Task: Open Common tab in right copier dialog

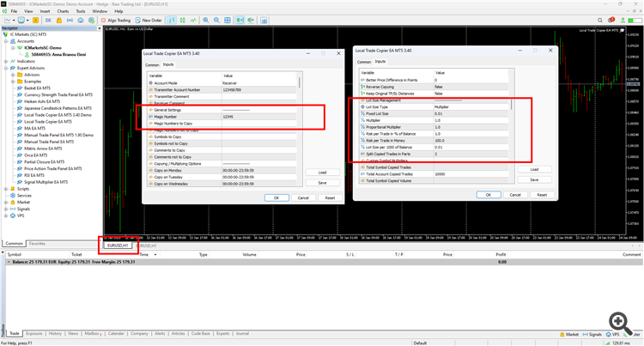Action: (x=364, y=62)
